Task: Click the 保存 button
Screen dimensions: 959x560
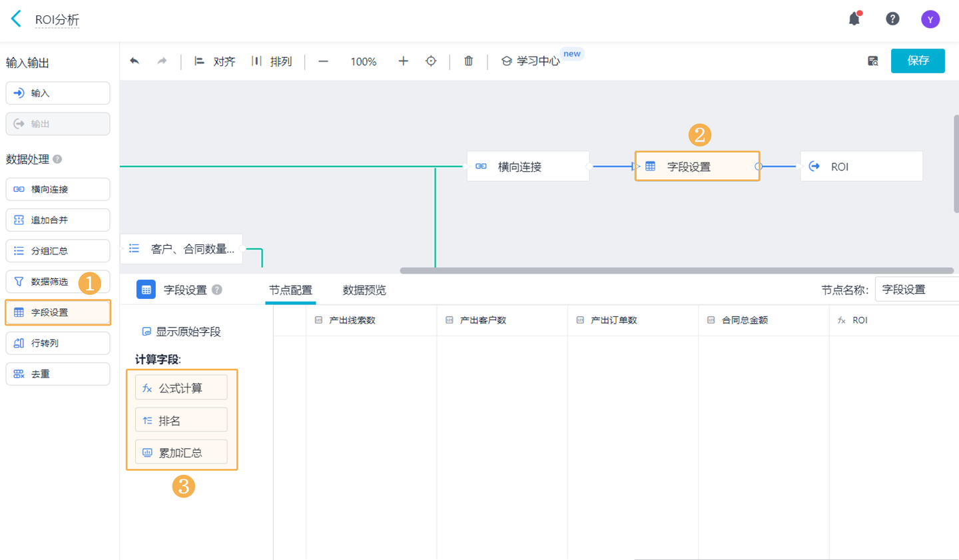Action: pos(917,61)
